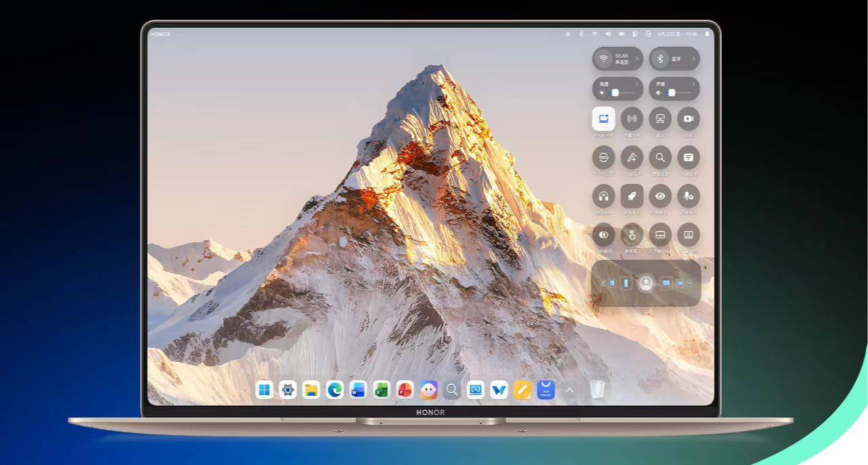Launch Word from the dock
Viewport: 868px width, 465px height.
[x=358, y=390]
